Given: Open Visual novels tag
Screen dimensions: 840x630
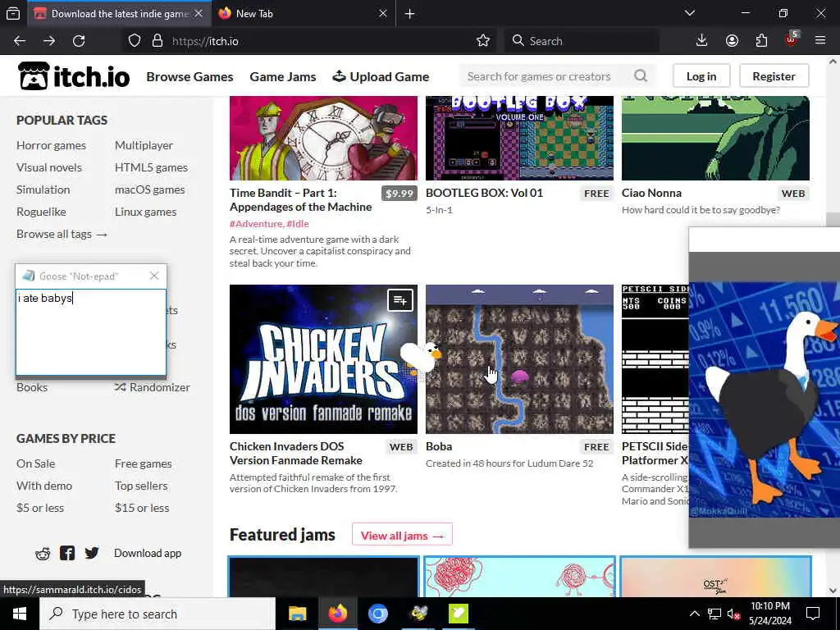Looking at the screenshot, I should click(x=48, y=167).
